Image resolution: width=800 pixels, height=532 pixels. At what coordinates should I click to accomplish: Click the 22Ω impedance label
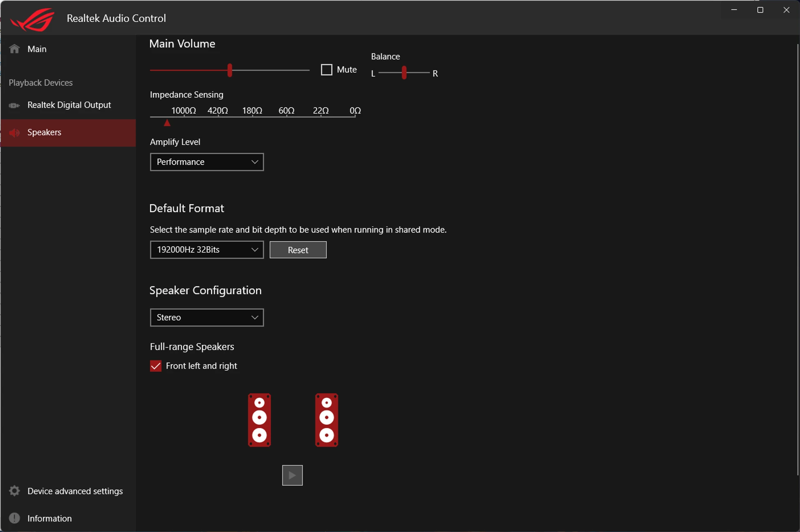321,110
